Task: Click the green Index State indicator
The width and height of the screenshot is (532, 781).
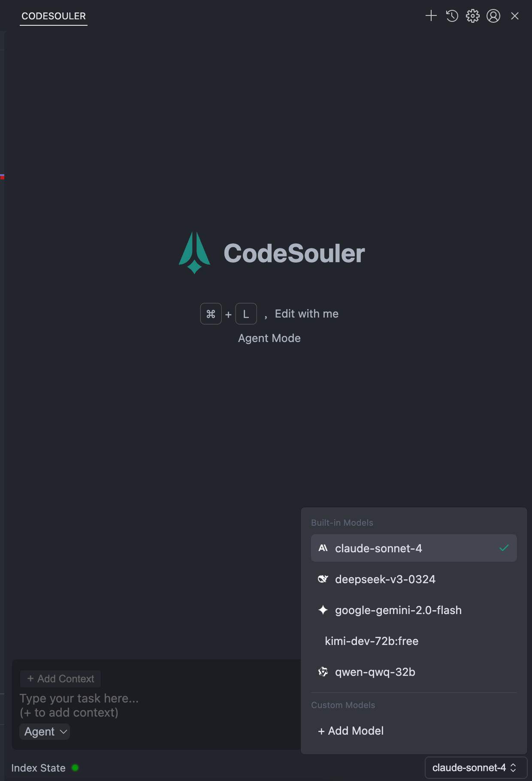Action: click(x=75, y=768)
